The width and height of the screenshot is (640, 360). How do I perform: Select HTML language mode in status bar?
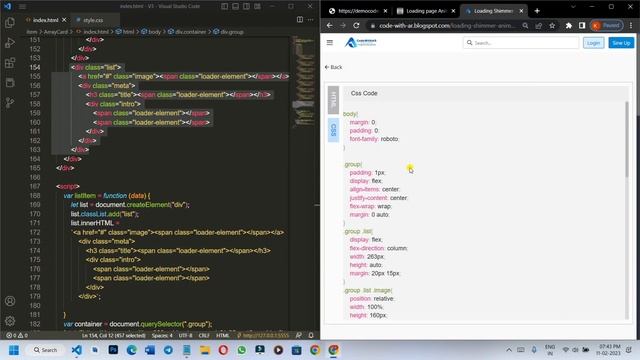click(x=222, y=336)
